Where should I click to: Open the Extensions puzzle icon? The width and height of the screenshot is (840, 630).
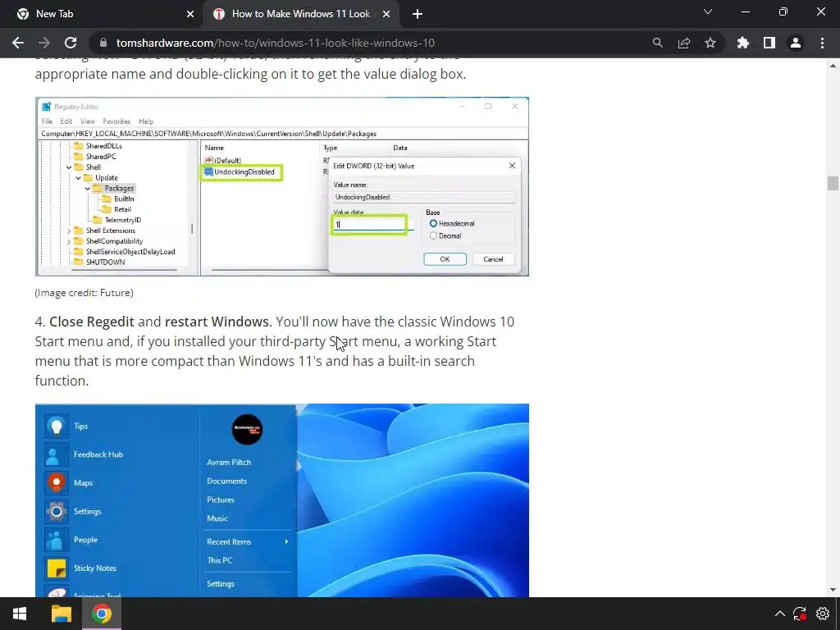(x=742, y=43)
